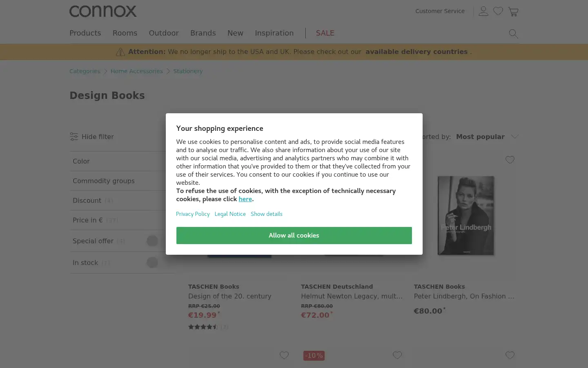Open the Outdoor menu

pos(164,33)
